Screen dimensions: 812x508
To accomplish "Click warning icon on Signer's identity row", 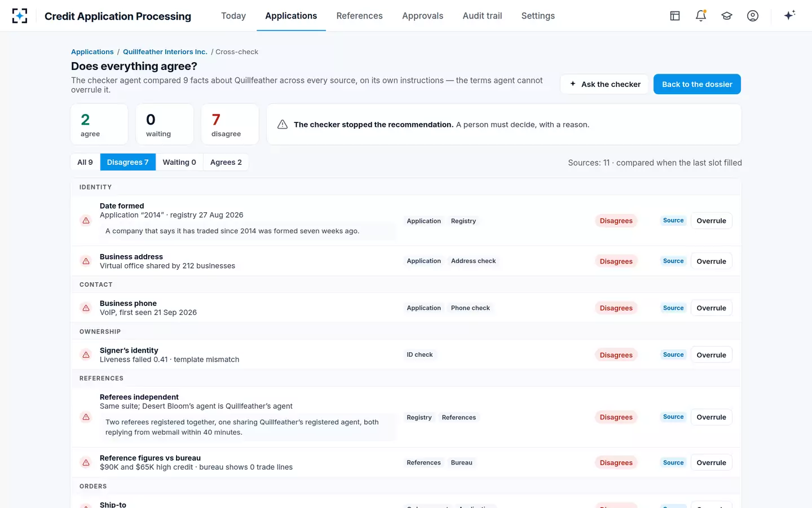I will coord(86,355).
